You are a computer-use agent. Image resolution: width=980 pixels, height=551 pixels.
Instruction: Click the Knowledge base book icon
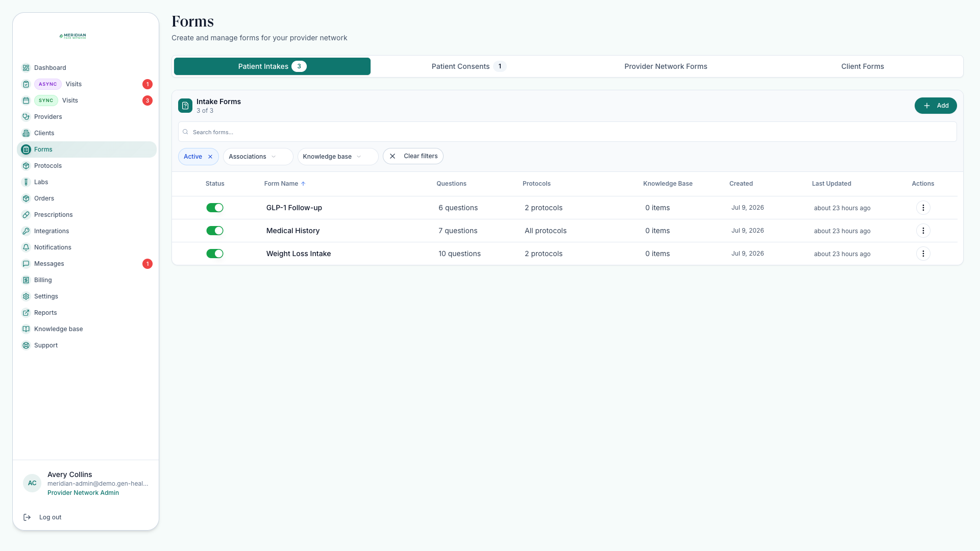click(x=26, y=329)
